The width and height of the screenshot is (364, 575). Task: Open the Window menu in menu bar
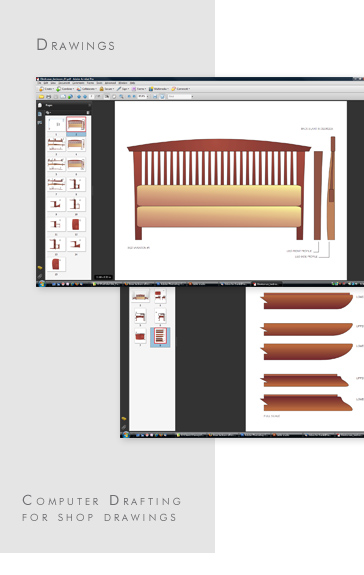(123, 83)
